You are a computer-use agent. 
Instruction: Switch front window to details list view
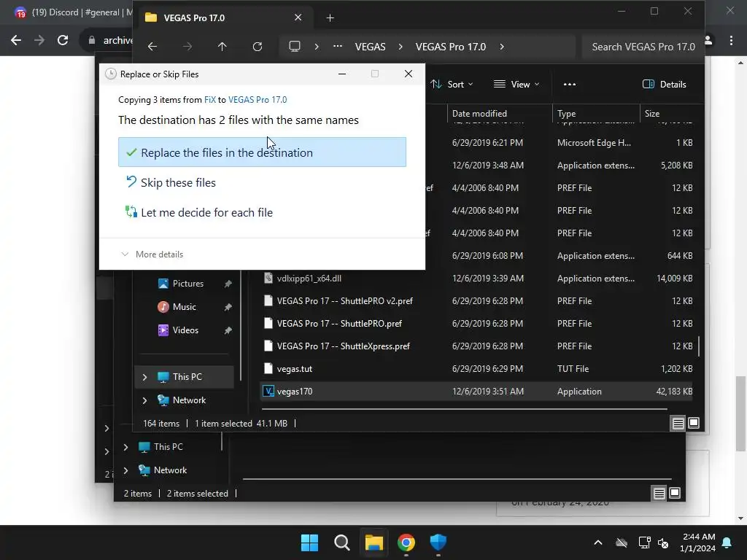(x=678, y=423)
